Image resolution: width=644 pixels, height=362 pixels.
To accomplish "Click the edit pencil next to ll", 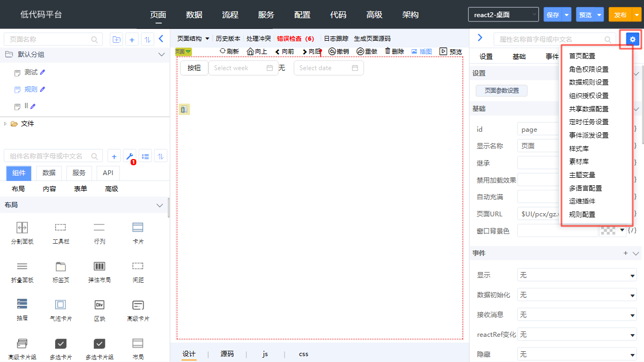I will (x=33, y=106).
